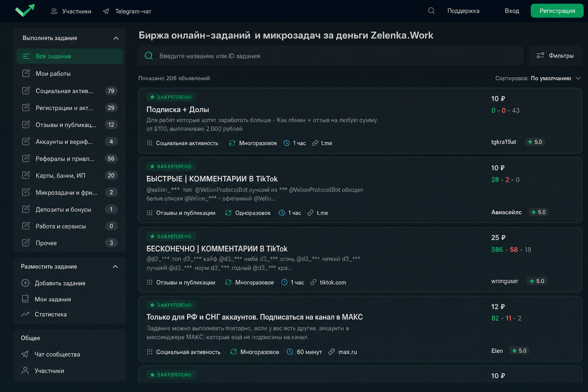Click author name Авиасейлс
The height and width of the screenshot is (392, 588).
[x=506, y=212]
